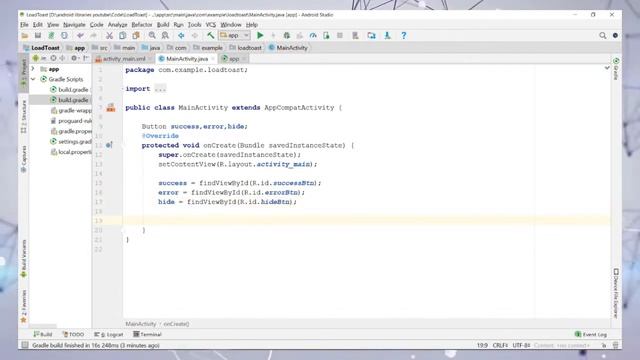
Task: Collapse the onCreate method fold marker
Action: click(x=123, y=145)
